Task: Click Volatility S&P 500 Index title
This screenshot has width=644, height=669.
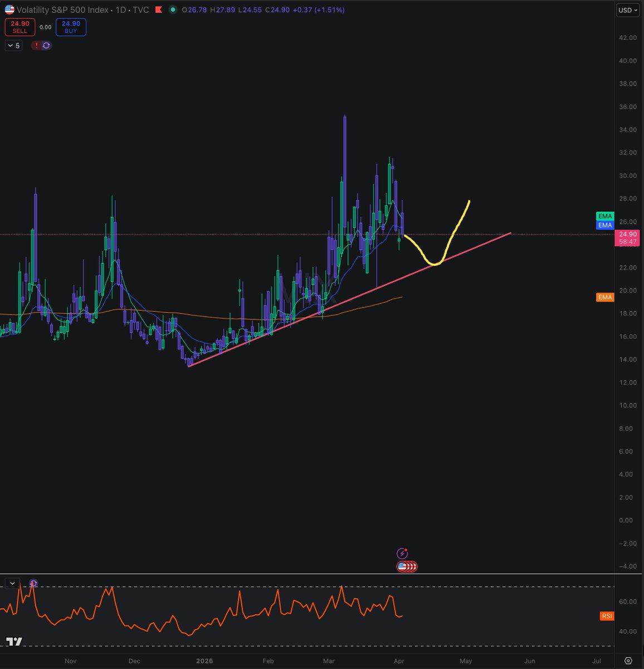Action: point(62,10)
